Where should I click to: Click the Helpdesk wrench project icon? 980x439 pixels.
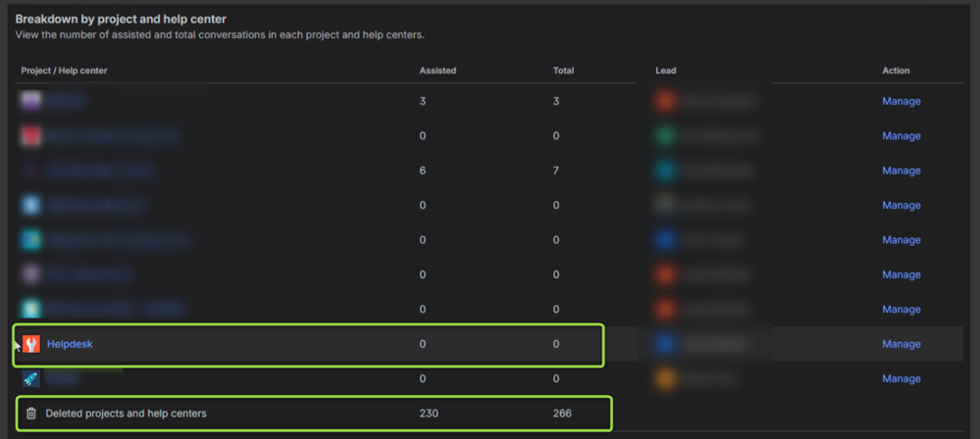coord(31,344)
